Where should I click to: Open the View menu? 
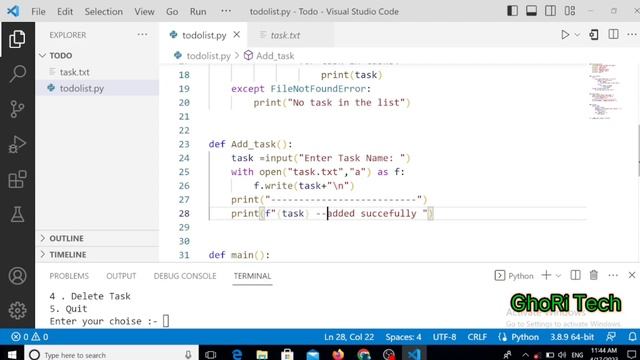(x=144, y=11)
